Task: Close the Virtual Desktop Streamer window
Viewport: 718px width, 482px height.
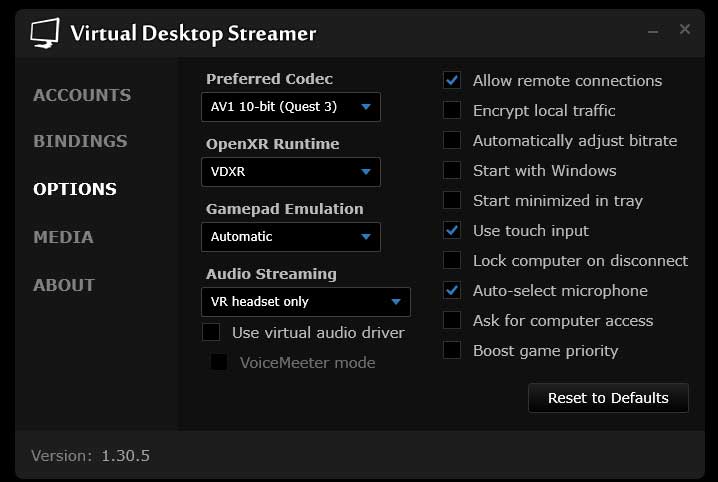Action: pos(685,30)
